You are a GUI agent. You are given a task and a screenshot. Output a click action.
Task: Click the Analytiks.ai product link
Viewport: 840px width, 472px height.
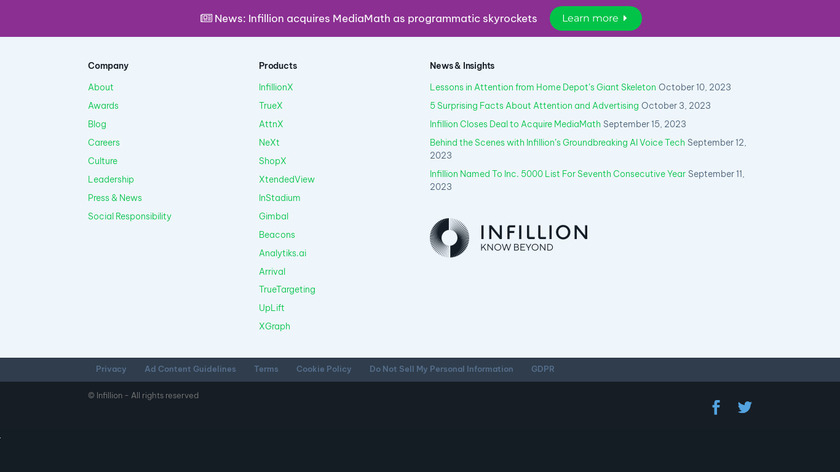pos(283,253)
